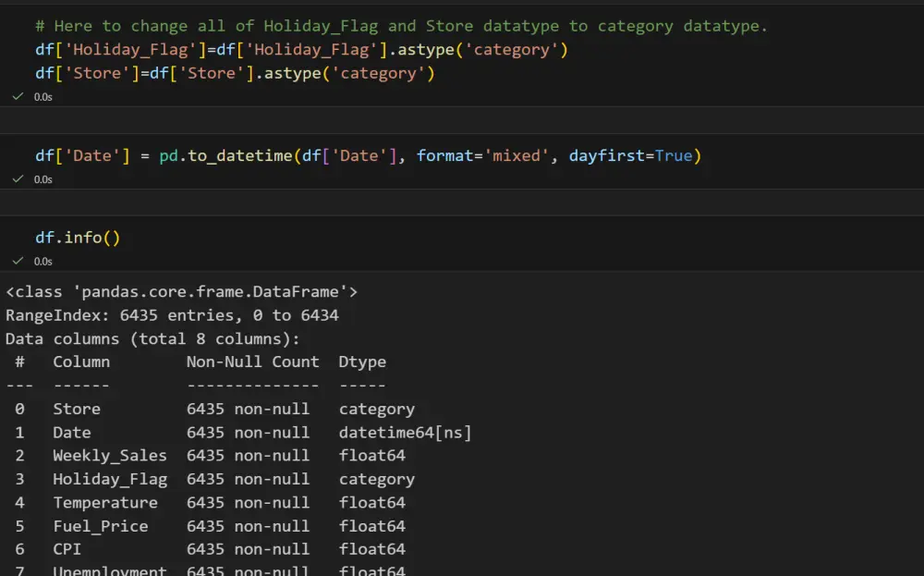Click the checkmark next to the df.info() cell

18,261
